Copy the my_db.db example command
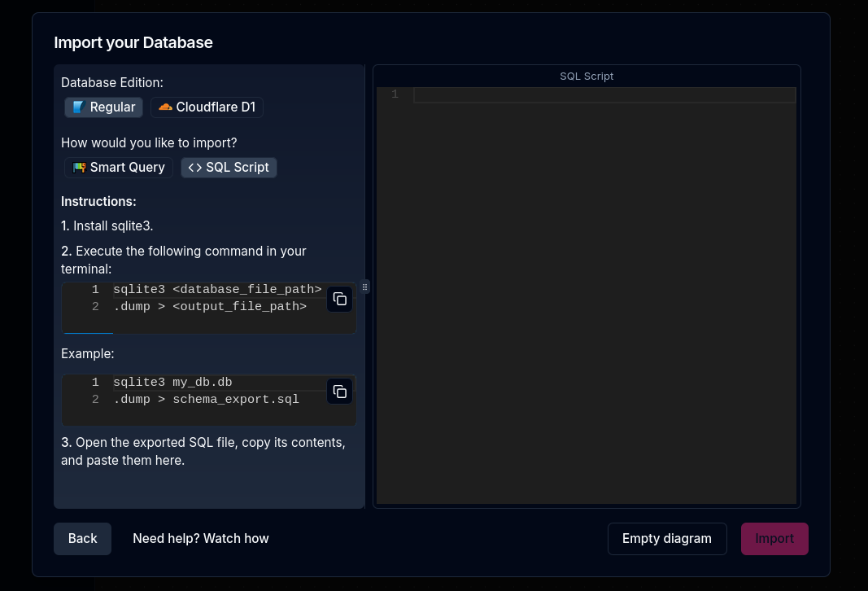Image resolution: width=868 pixels, height=591 pixels. point(340,392)
